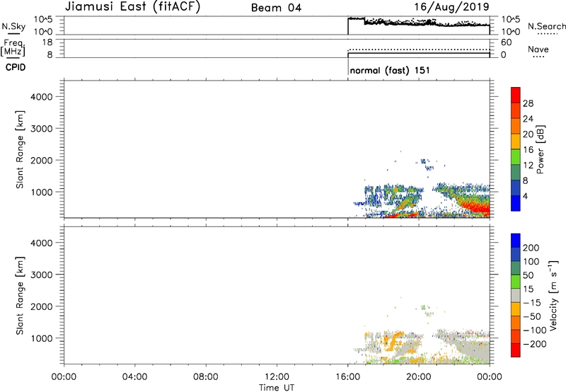This screenshot has width=566, height=392.
Task: Click the 'N.Sky' legend label
Action: click(13, 26)
